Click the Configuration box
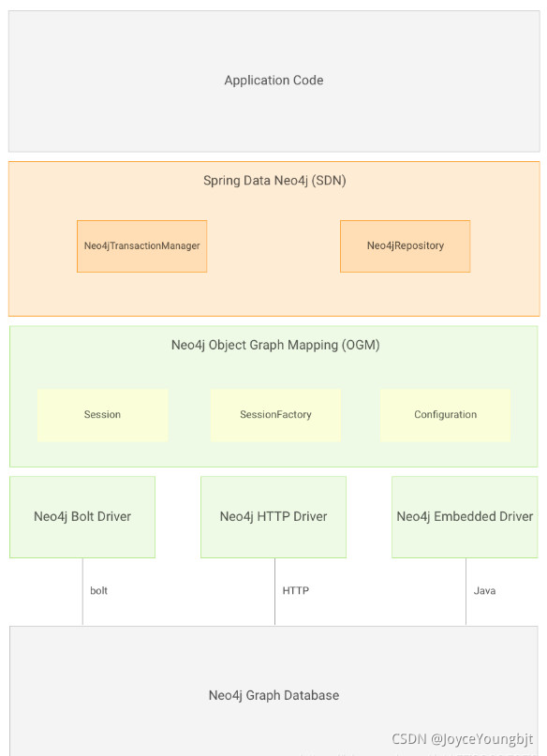 coord(445,415)
